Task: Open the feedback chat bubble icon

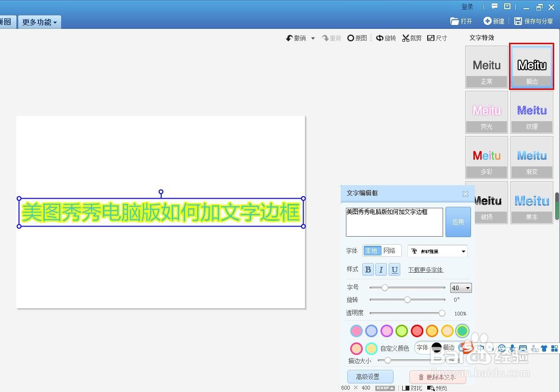Action: (x=495, y=6)
